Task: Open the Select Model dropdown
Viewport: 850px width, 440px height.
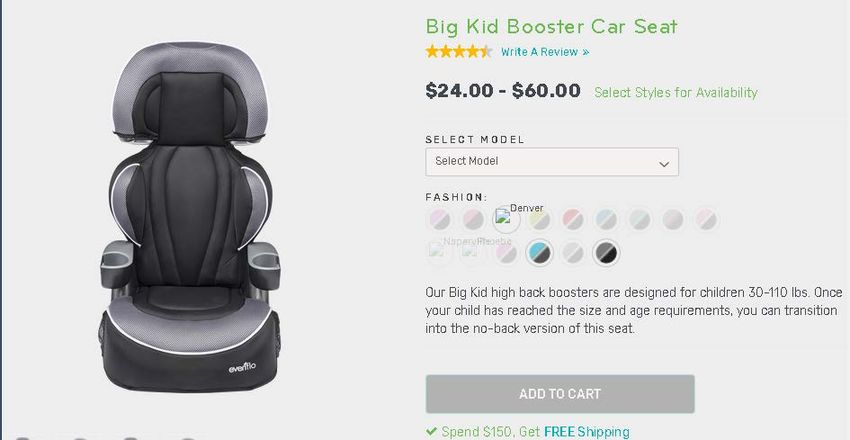Action: tap(552, 161)
